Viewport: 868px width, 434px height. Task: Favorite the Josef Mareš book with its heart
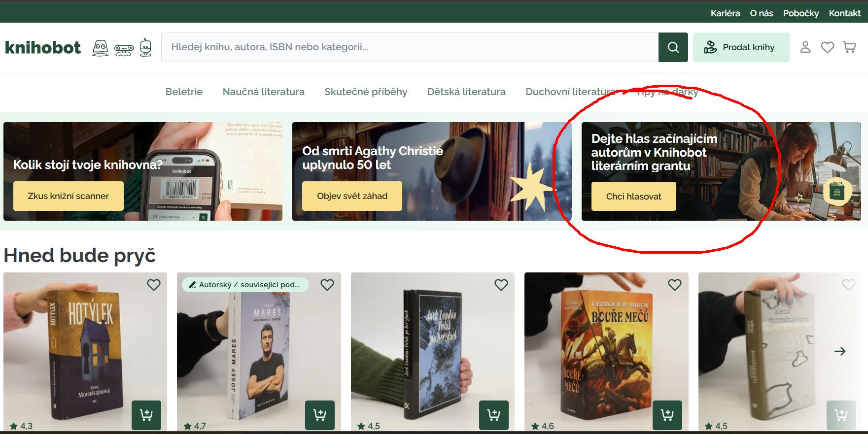tap(327, 285)
